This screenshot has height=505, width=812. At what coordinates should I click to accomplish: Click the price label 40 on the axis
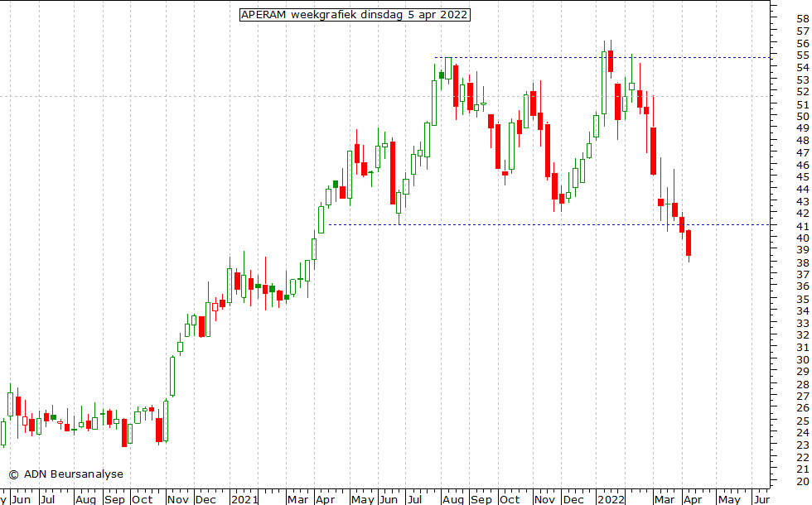pos(803,238)
